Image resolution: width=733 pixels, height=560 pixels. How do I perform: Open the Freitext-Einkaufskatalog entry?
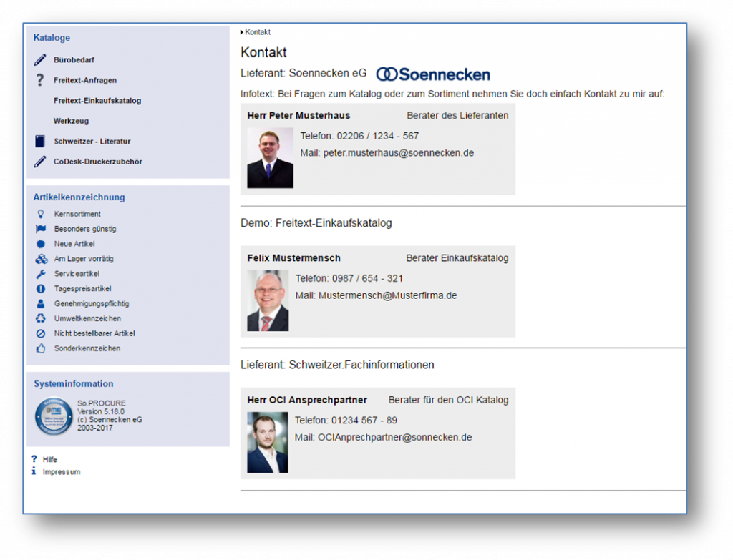pos(97,100)
